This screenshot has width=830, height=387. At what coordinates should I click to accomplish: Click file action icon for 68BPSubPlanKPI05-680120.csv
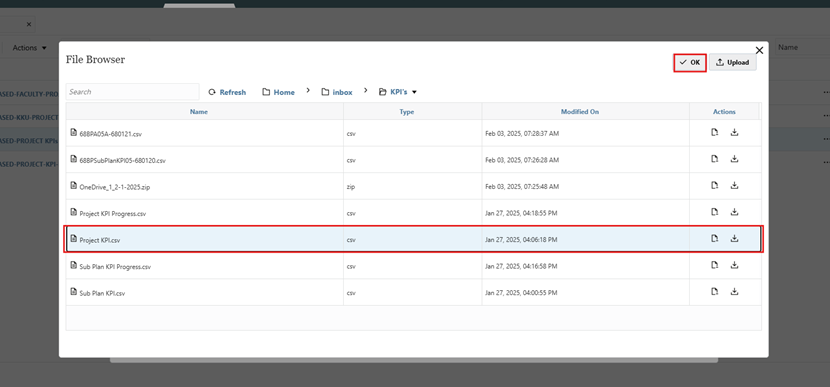[715, 159]
